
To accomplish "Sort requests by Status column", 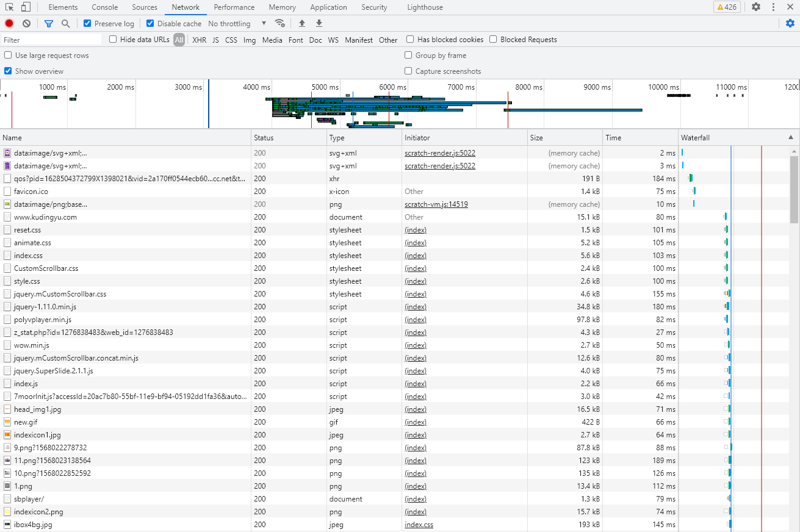I will [289, 138].
